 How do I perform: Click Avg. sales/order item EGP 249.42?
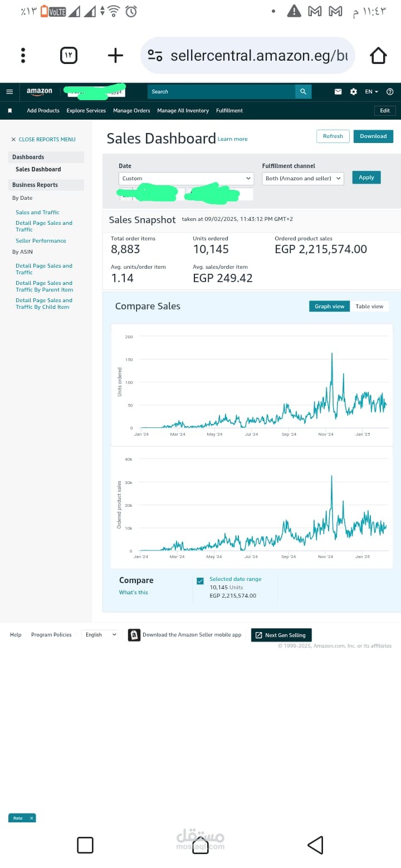coord(223,278)
